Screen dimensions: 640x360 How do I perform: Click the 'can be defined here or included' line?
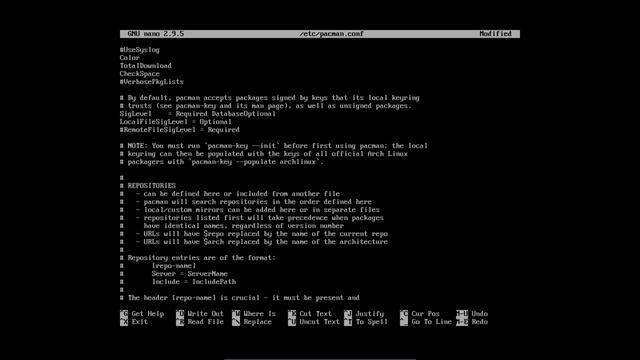click(x=230, y=194)
